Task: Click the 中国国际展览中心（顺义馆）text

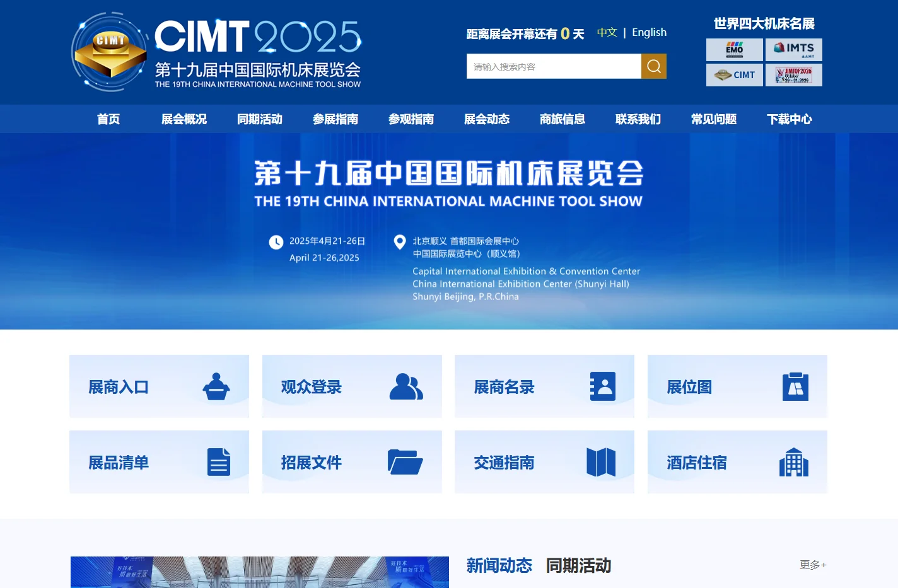Action: pyautogui.click(x=467, y=253)
